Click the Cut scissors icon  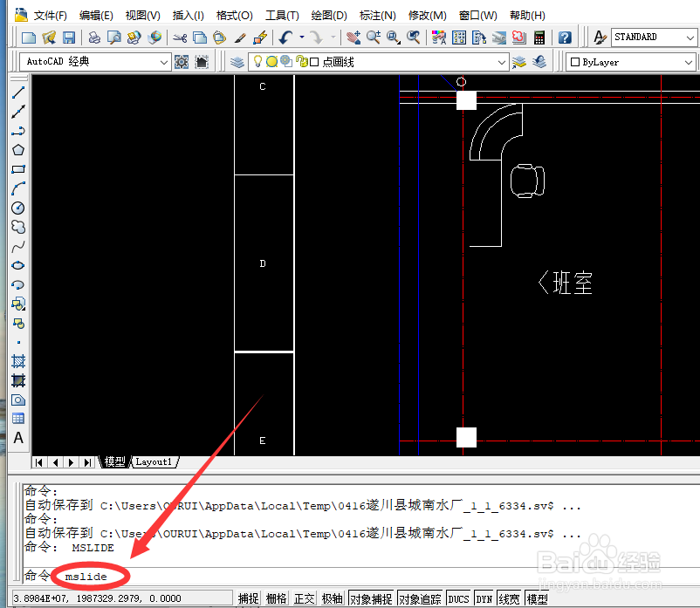pos(180,38)
